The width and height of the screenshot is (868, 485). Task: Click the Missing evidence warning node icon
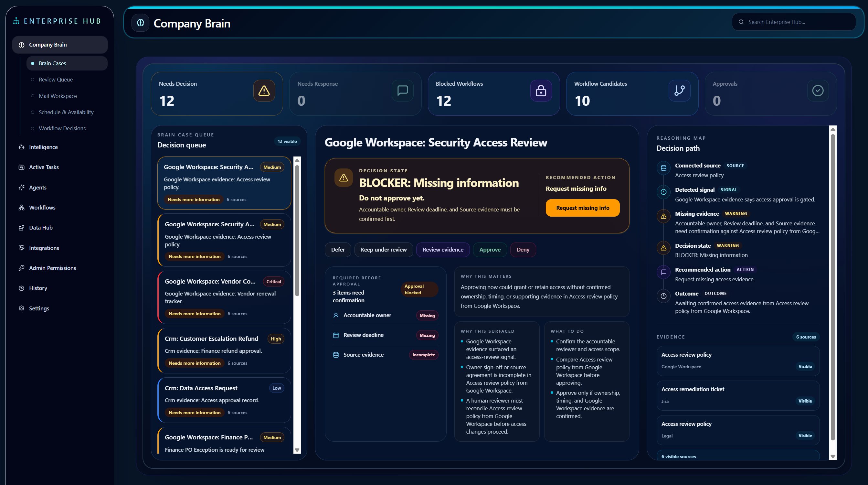(663, 216)
